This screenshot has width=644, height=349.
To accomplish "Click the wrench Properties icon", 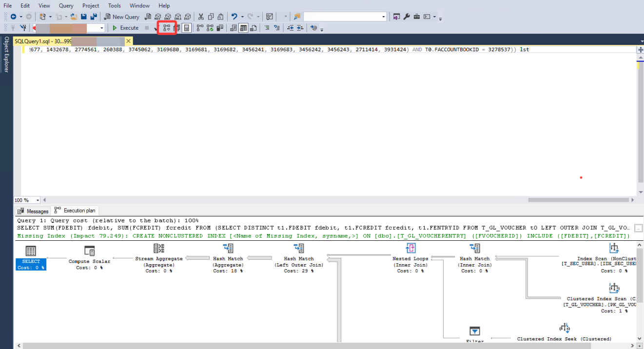I will [407, 17].
